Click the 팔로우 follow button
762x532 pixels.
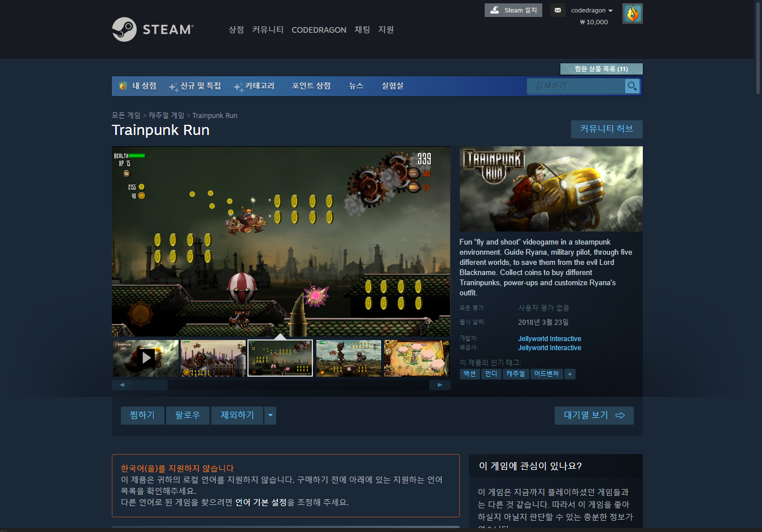(188, 415)
